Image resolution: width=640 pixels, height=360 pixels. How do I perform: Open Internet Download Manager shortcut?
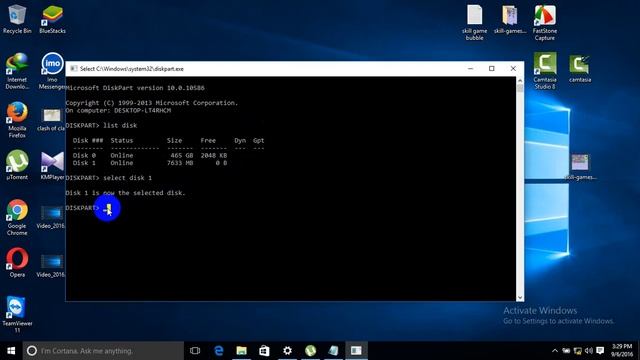17,71
